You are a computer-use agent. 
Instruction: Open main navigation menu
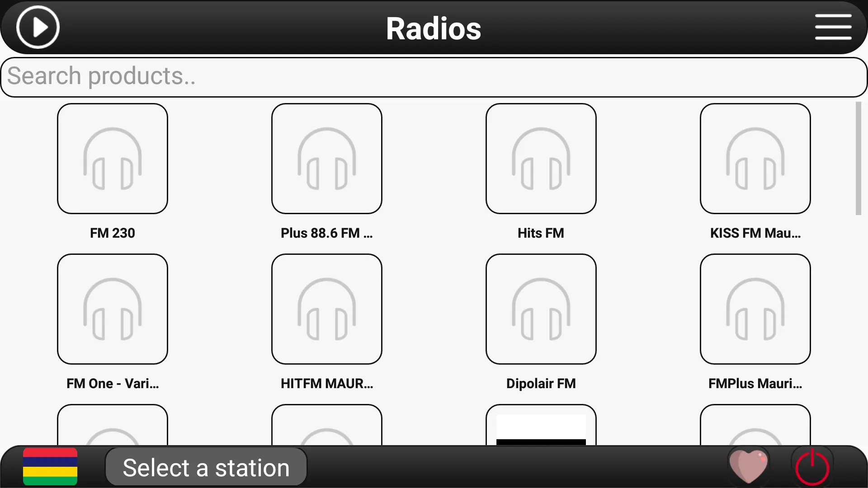[834, 27]
